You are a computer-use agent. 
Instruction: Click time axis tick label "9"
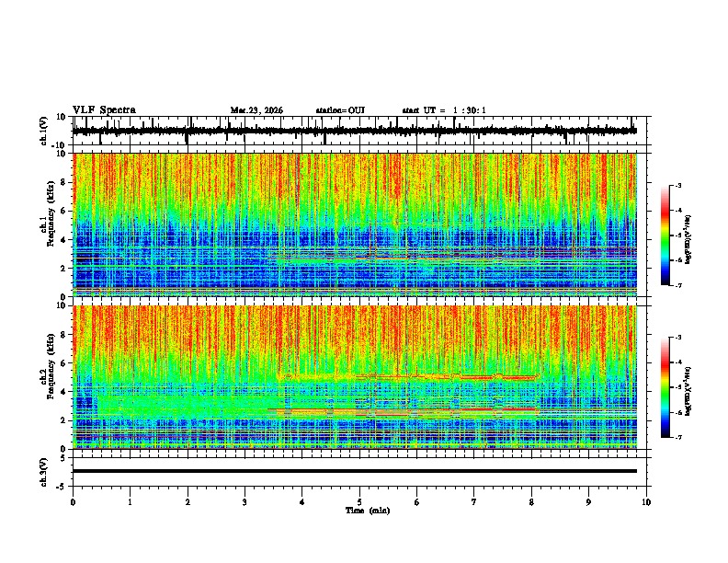click(588, 502)
